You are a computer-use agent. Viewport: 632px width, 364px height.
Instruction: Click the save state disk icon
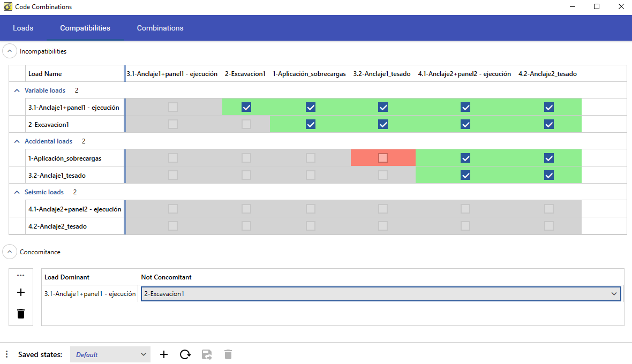207,354
